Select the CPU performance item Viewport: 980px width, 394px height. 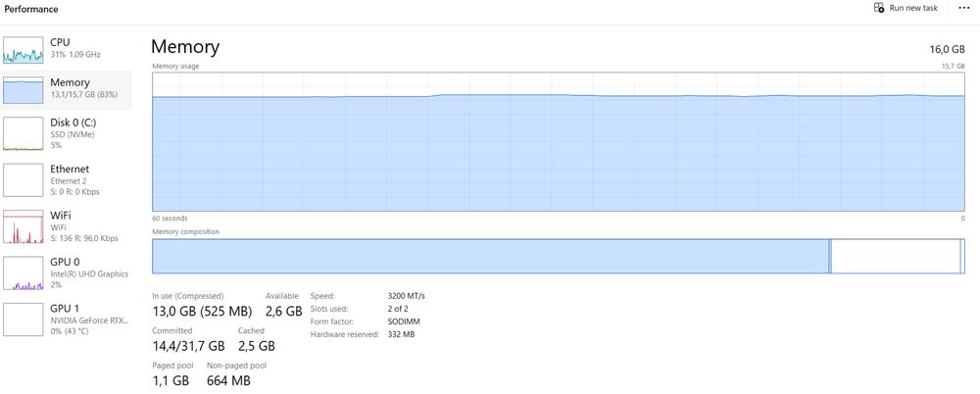tap(66, 49)
